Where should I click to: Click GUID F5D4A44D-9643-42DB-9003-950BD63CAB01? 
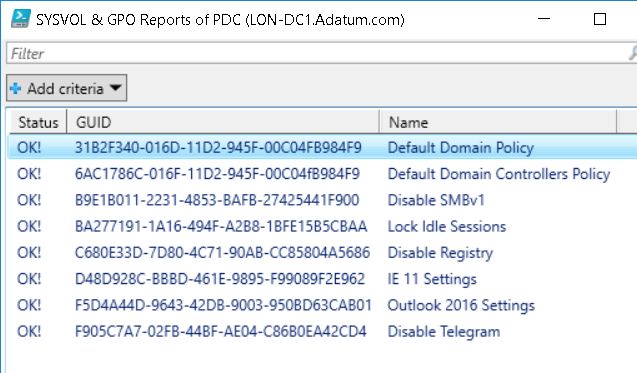(x=223, y=305)
